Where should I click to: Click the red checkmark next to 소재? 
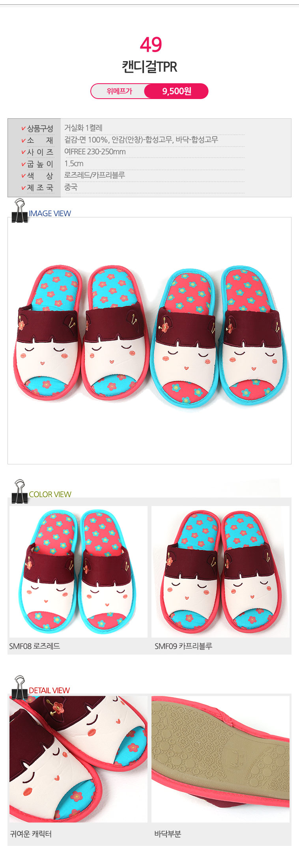click(x=23, y=140)
